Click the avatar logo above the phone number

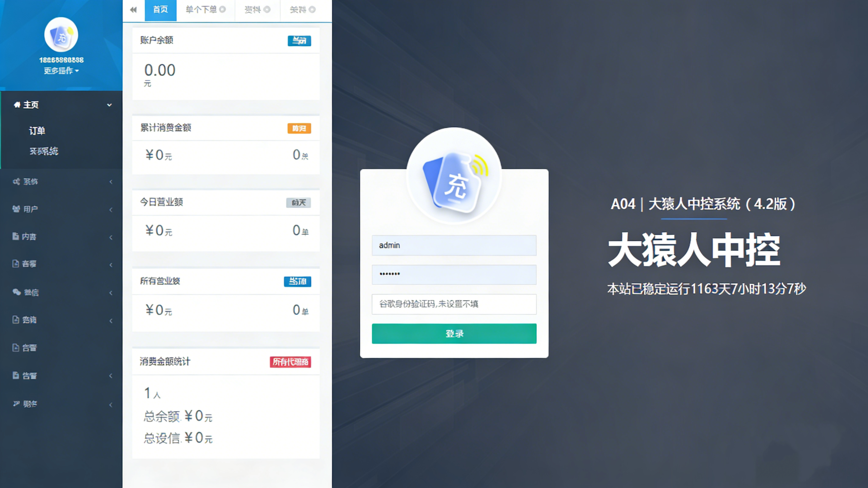pos(60,34)
